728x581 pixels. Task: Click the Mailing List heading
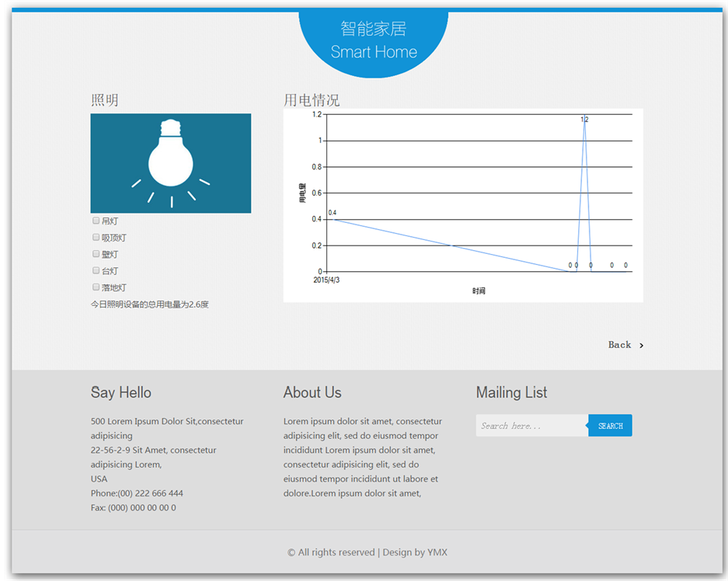(511, 392)
